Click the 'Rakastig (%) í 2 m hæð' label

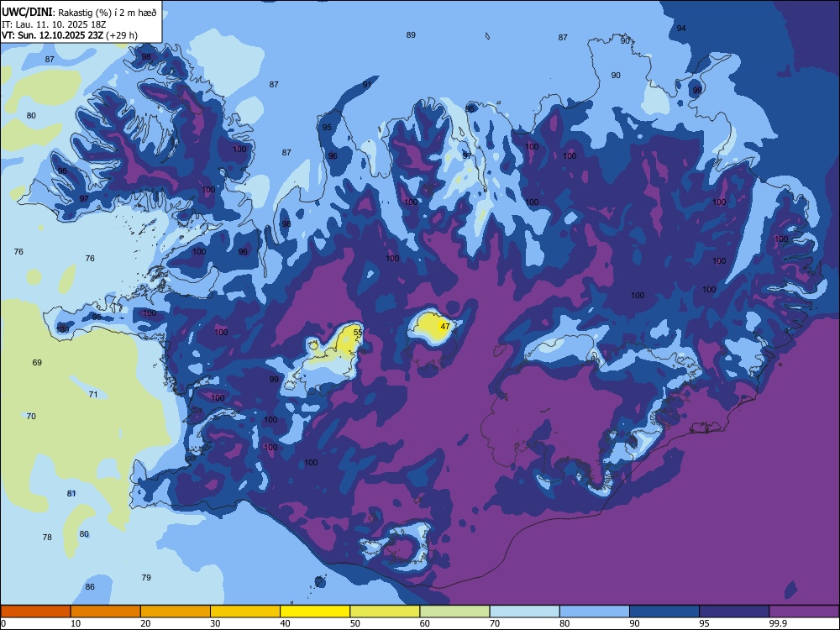pos(108,13)
